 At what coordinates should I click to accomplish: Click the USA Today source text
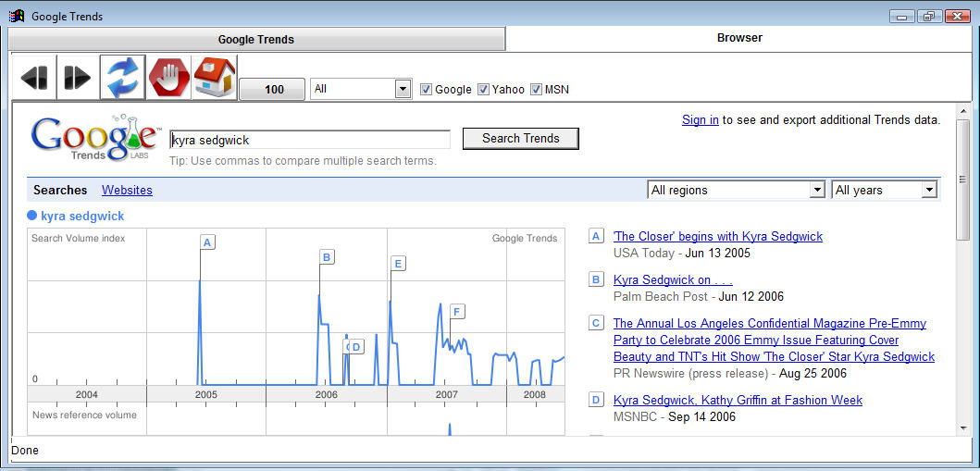click(x=644, y=253)
